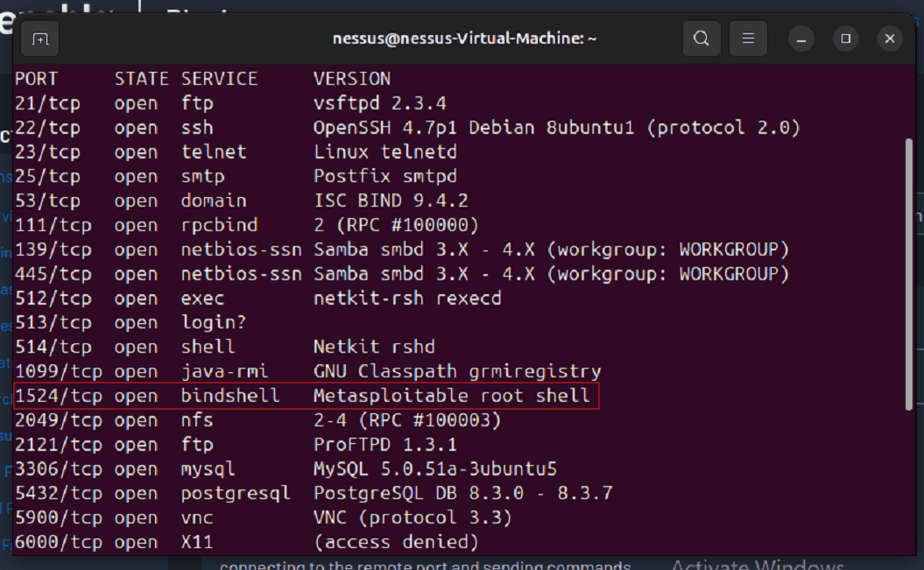Viewport: 924px width, 570px height.
Task: Click 'MySQL 5.0.51a-3ubuntu5' version text
Action: [435, 469]
